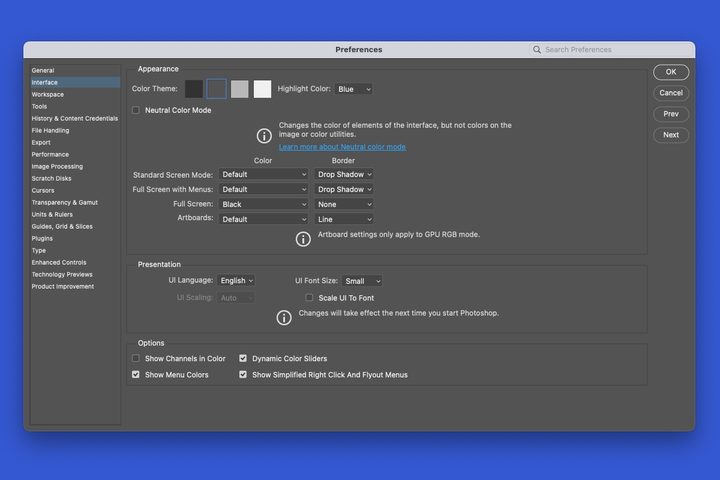Open the Highlight Color dropdown
The image size is (720, 480).
[353, 89]
